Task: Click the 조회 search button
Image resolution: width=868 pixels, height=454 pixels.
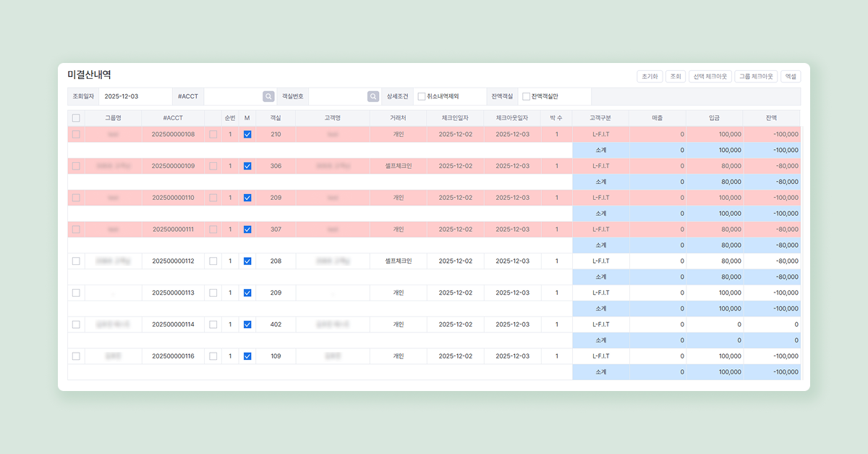Action: [676, 76]
